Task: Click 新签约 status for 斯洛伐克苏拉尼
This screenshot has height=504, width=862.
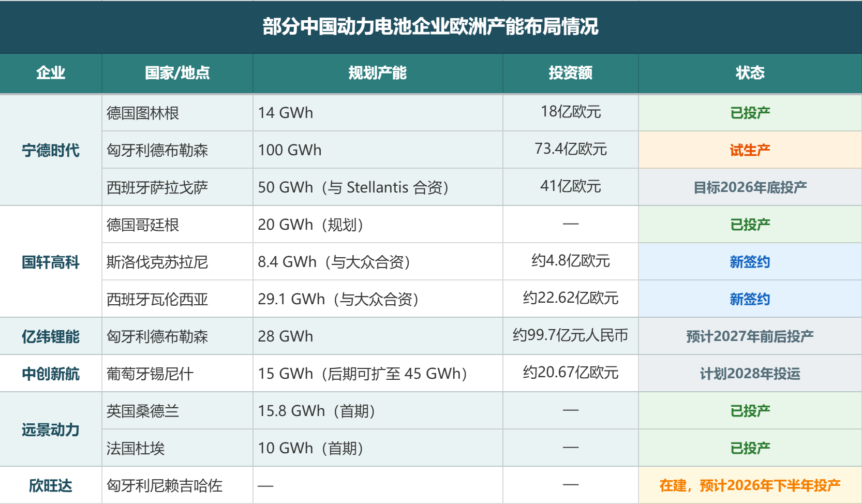Action: click(x=750, y=262)
